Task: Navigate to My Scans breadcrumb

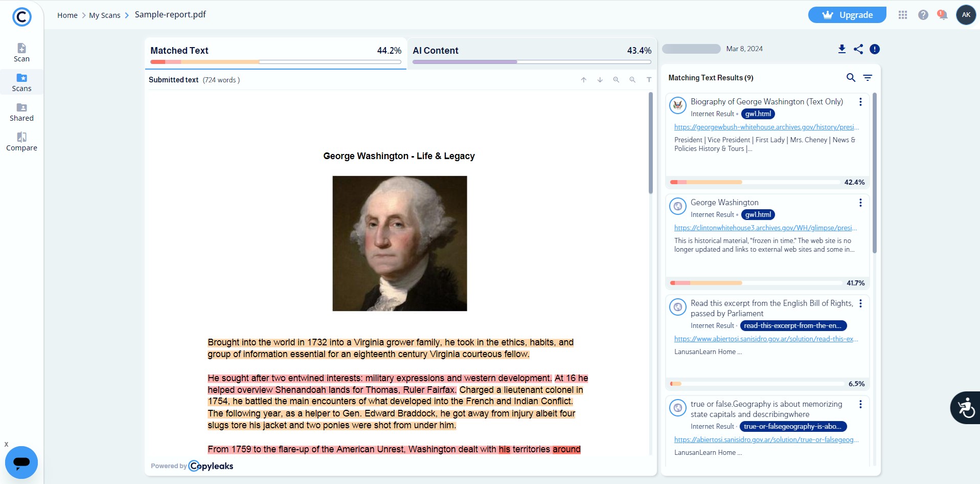Action: [105, 15]
